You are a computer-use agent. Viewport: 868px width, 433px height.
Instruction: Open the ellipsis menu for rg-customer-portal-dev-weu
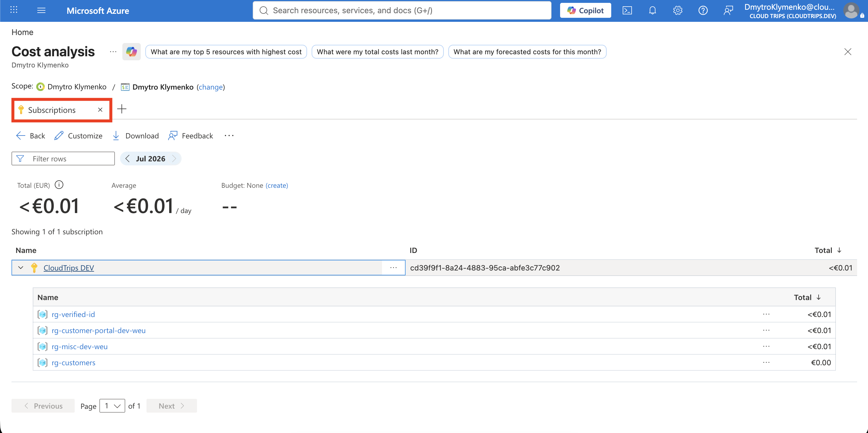click(x=766, y=330)
